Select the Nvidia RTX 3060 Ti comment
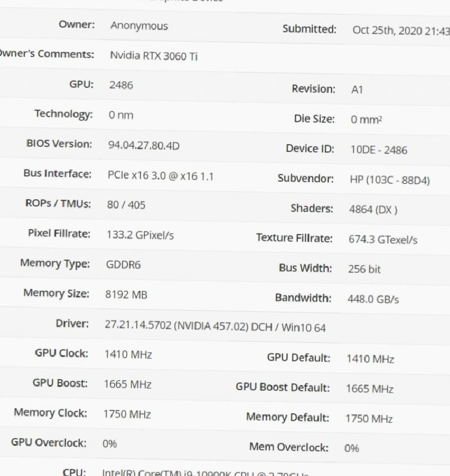Image resolution: width=450 pixels, height=476 pixels. (153, 56)
